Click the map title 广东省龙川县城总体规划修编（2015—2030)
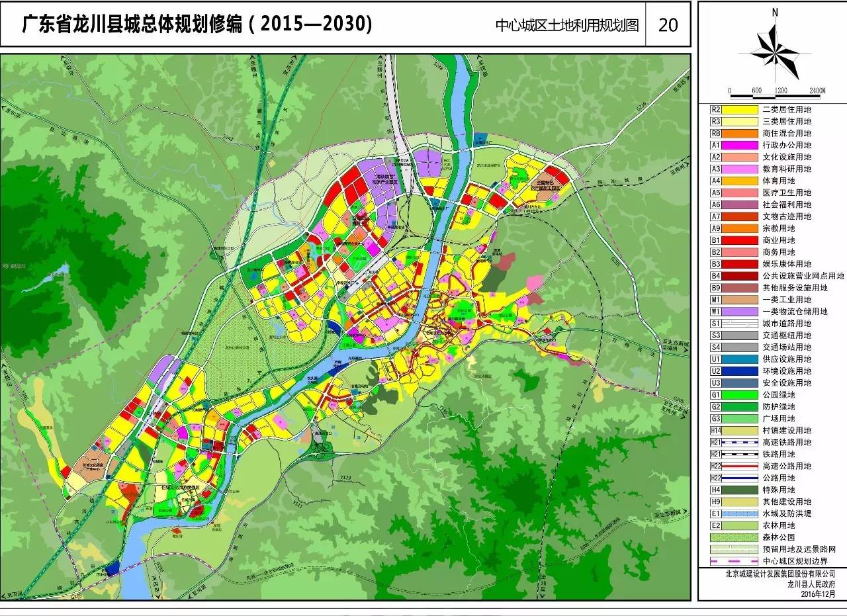The width and height of the screenshot is (847, 616). coord(198,24)
